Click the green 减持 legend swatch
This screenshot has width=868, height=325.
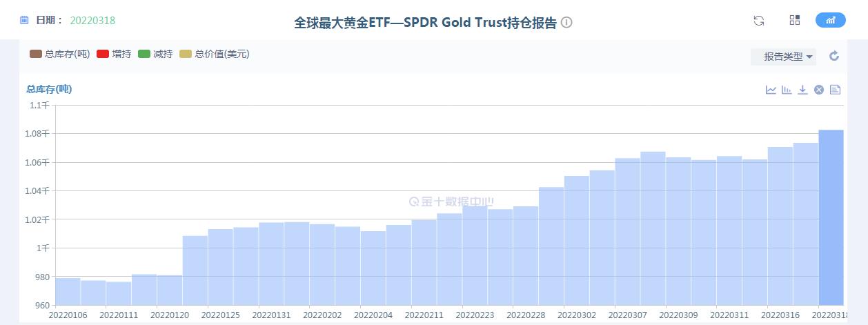coord(144,54)
